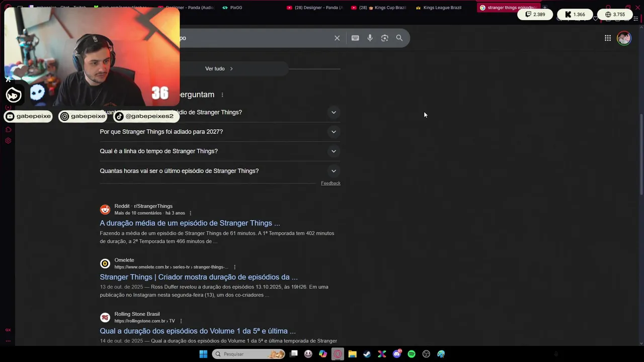Click the 'Omelete' site name
The height and width of the screenshot is (362, 644).
pos(124,260)
